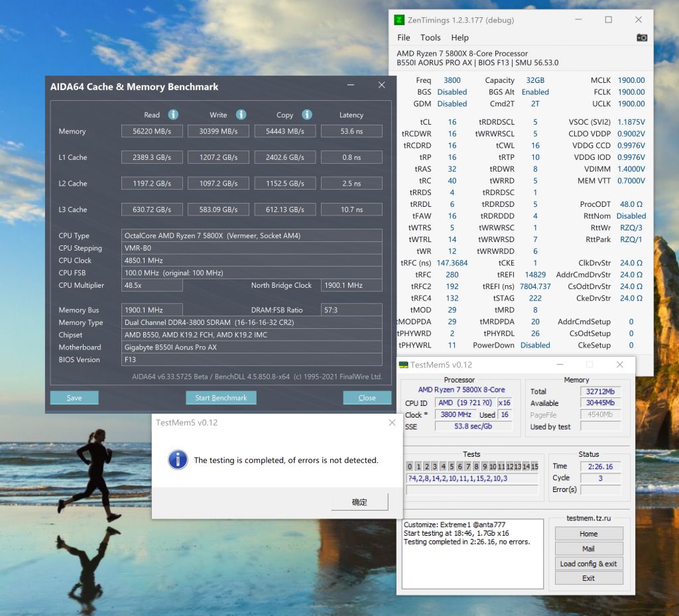Click the blue info icon in completion dialog
This screenshot has width=679, height=616.
click(x=178, y=460)
